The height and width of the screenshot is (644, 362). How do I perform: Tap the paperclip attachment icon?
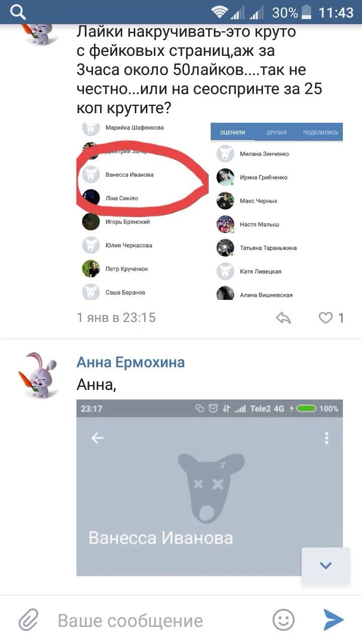[29, 620]
